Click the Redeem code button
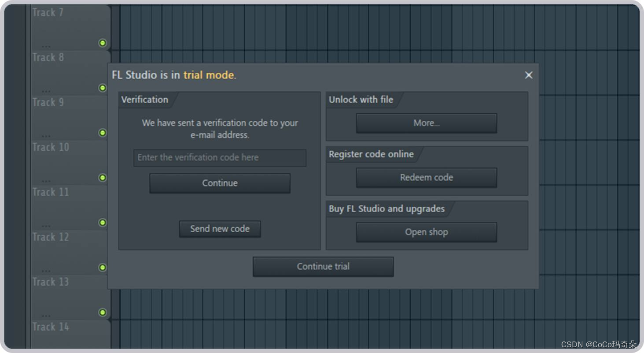The height and width of the screenshot is (353, 644). [x=427, y=178]
